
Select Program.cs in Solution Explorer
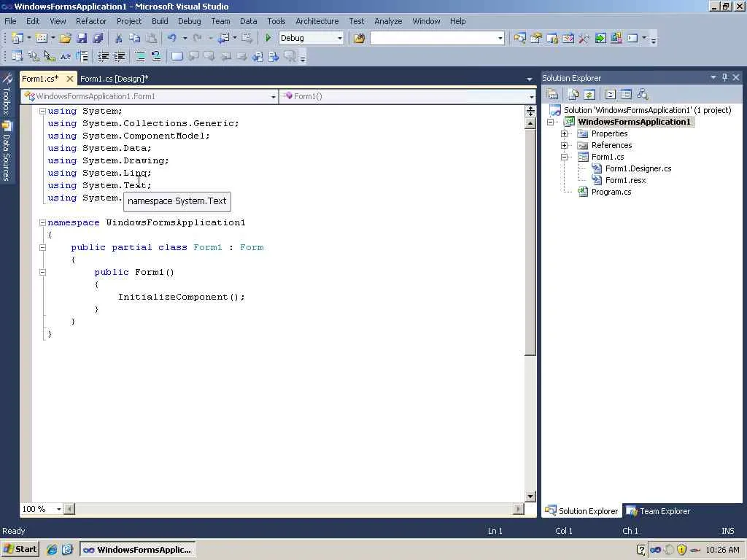click(x=611, y=192)
